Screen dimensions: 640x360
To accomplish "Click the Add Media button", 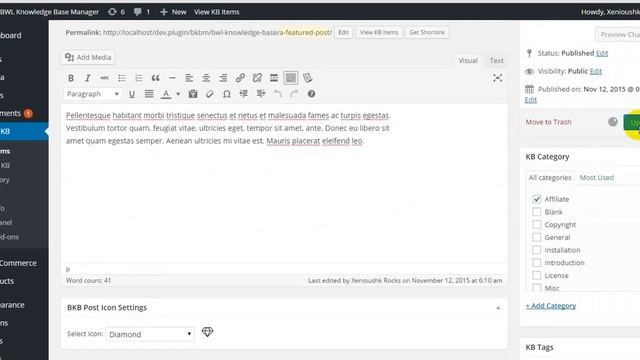I will pyautogui.click(x=88, y=58).
